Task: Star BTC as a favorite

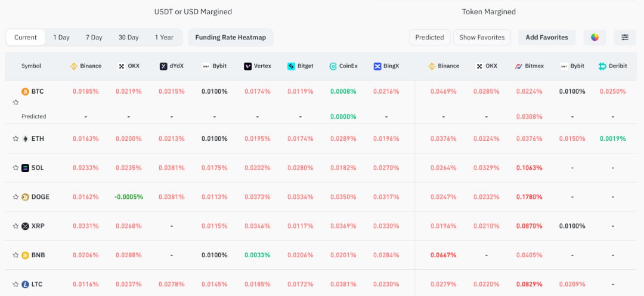Action: point(16,103)
